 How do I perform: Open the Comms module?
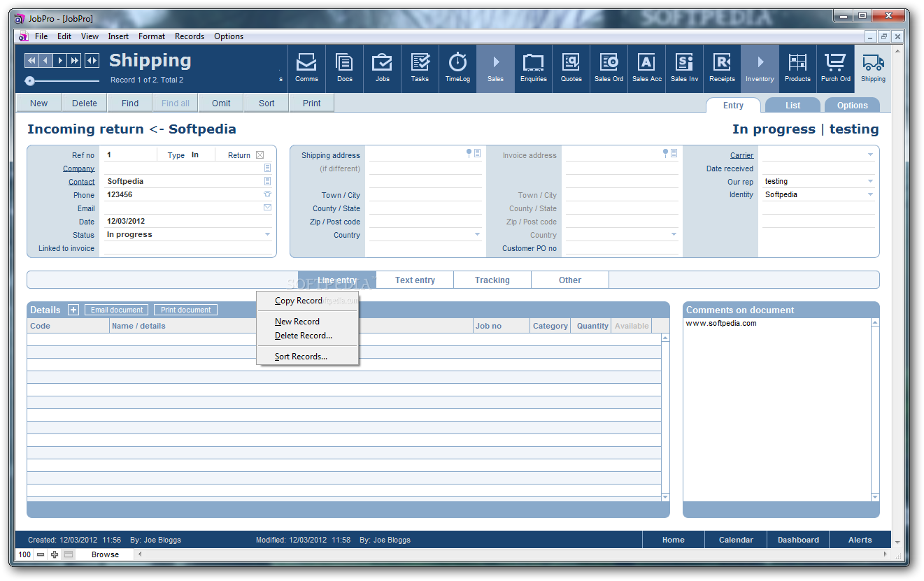306,69
